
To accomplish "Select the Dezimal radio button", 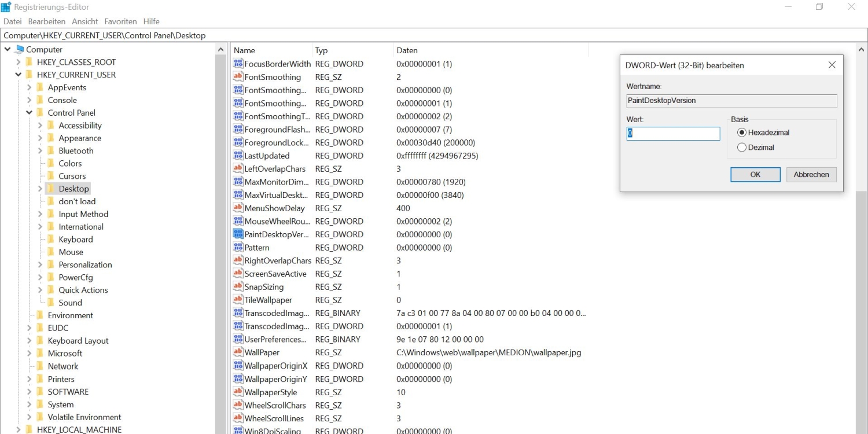I will pyautogui.click(x=742, y=147).
